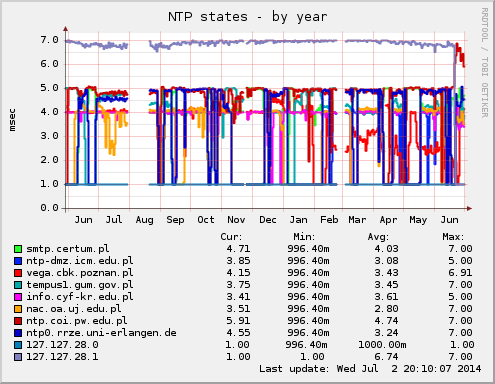The image size is (495, 384).
Task: Click the orange nac.oa.uj.edu.pl legend swatch
Action: pos(18,309)
